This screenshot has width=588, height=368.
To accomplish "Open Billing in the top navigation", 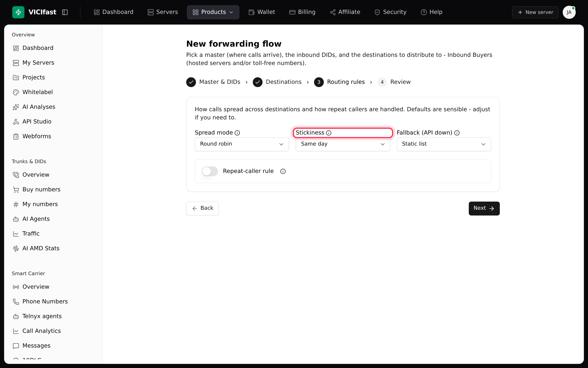I will [x=302, y=12].
